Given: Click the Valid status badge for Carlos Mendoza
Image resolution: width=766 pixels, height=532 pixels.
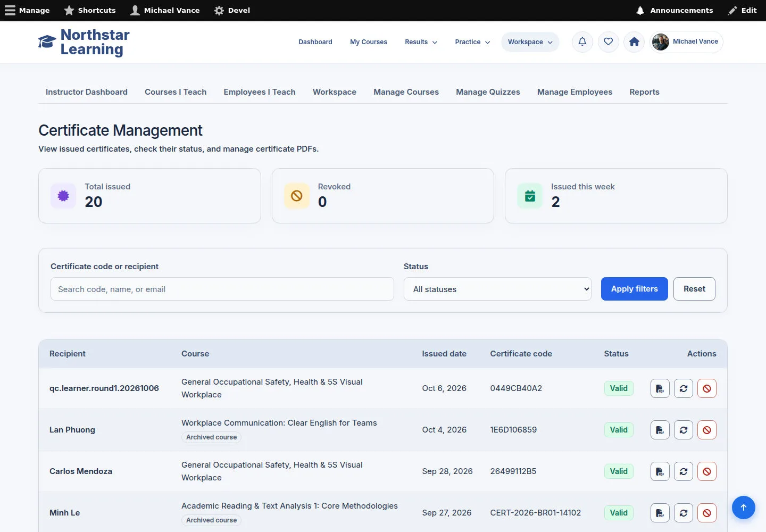Looking at the screenshot, I should coord(619,471).
